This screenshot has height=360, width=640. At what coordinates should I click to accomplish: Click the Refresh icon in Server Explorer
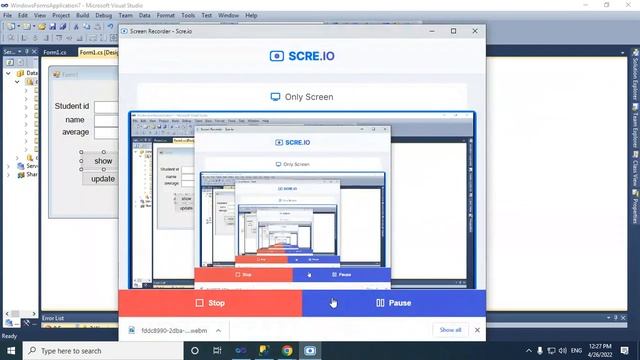pyautogui.click(x=10, y=62)
